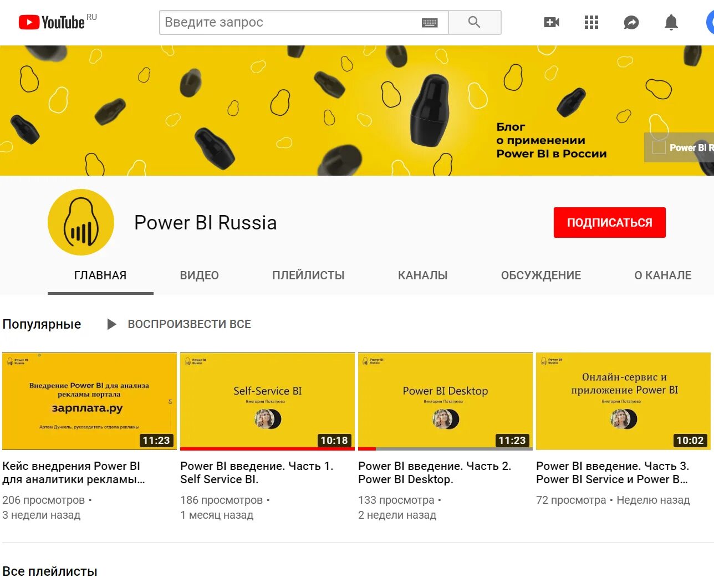Open the YouTube apps grid icon
The image size is (714, 588).
click(591, 22)
